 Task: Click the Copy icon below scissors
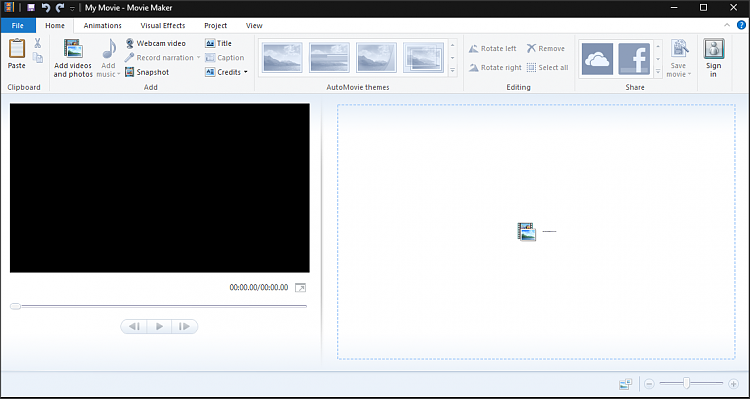(37, 57)
